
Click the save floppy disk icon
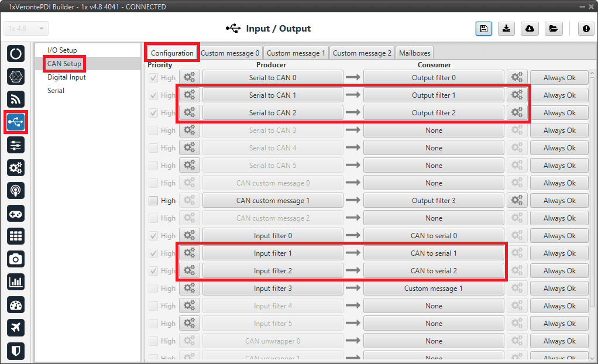click(483, 29)
